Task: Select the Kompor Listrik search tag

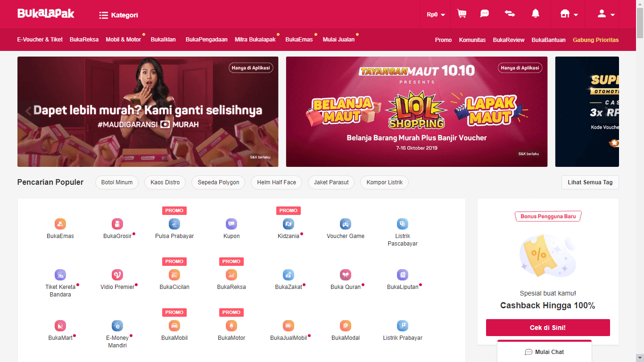Action: [385, 182]
